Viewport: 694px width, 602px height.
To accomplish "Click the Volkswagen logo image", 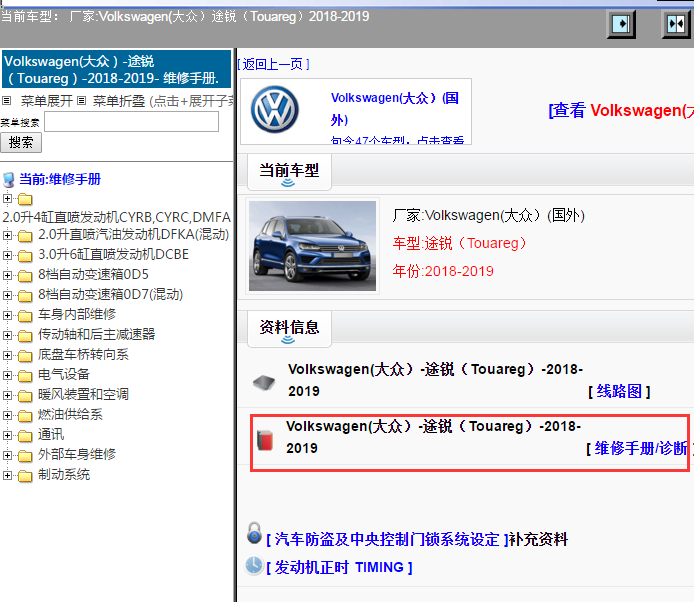I will tap(274, 110).
